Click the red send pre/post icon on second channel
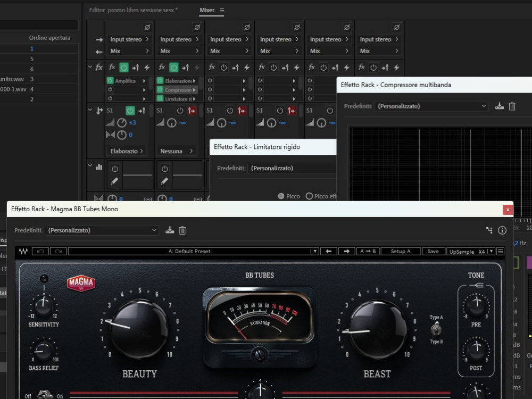Screen dimensions: 532x399 pos(192,111)
